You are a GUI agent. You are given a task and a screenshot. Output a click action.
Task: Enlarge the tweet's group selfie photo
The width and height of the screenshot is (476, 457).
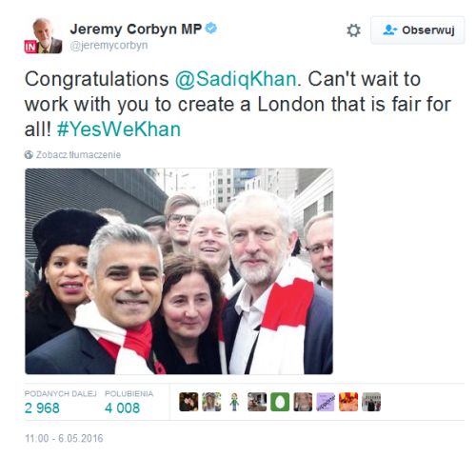point(179,271)
